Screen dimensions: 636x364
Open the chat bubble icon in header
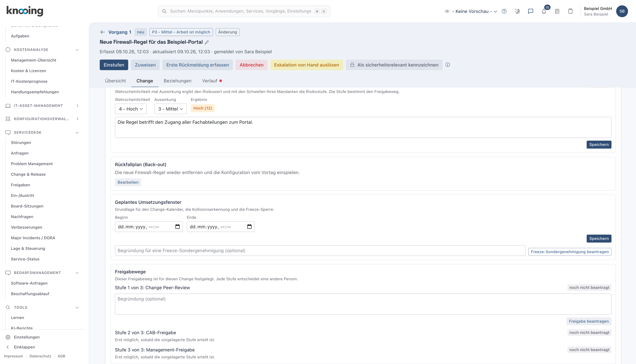pos(531,11)
